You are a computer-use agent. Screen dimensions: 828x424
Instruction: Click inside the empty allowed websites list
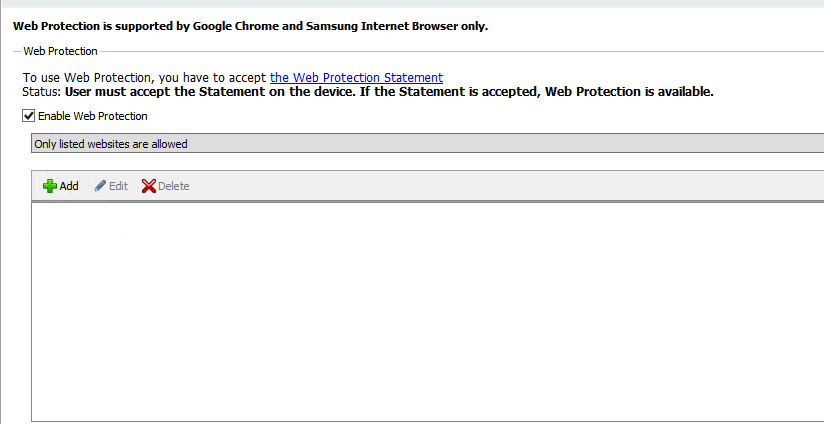(427, 312)
